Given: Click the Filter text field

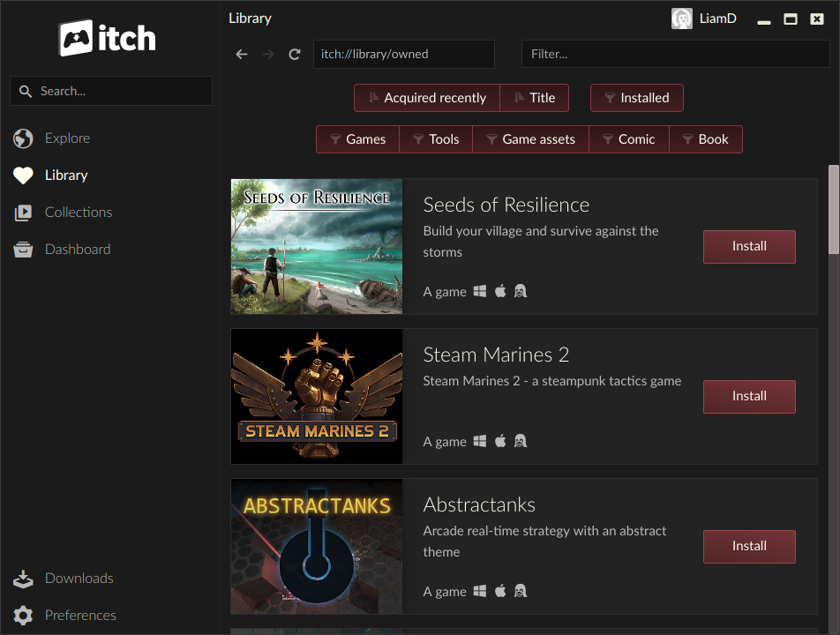Looking at the screenshot, I should pos(676,54).
